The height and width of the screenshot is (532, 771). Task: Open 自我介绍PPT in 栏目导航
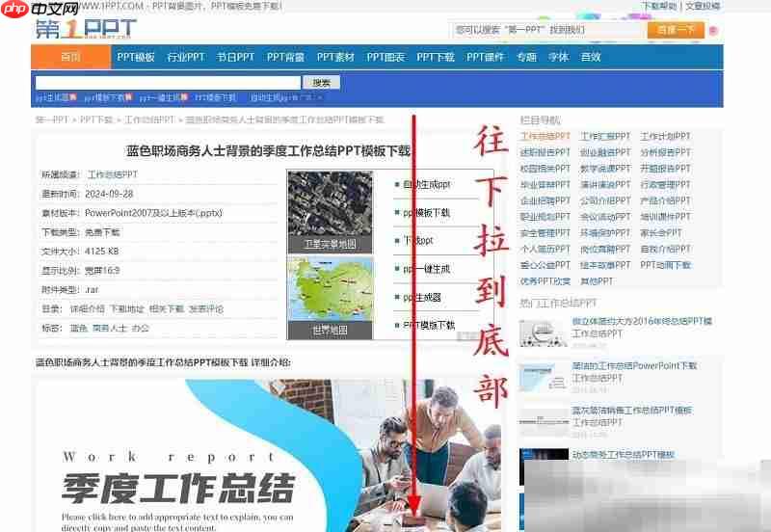click(665, 249)
